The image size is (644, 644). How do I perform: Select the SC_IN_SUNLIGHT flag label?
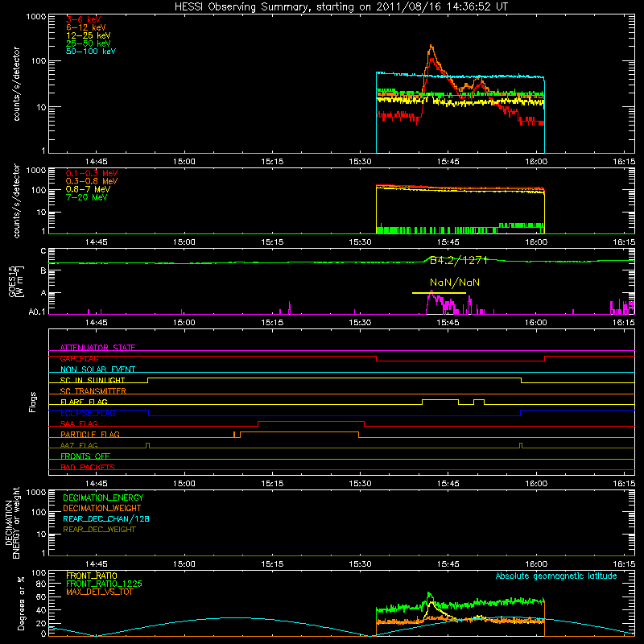[x=93, y=380]
